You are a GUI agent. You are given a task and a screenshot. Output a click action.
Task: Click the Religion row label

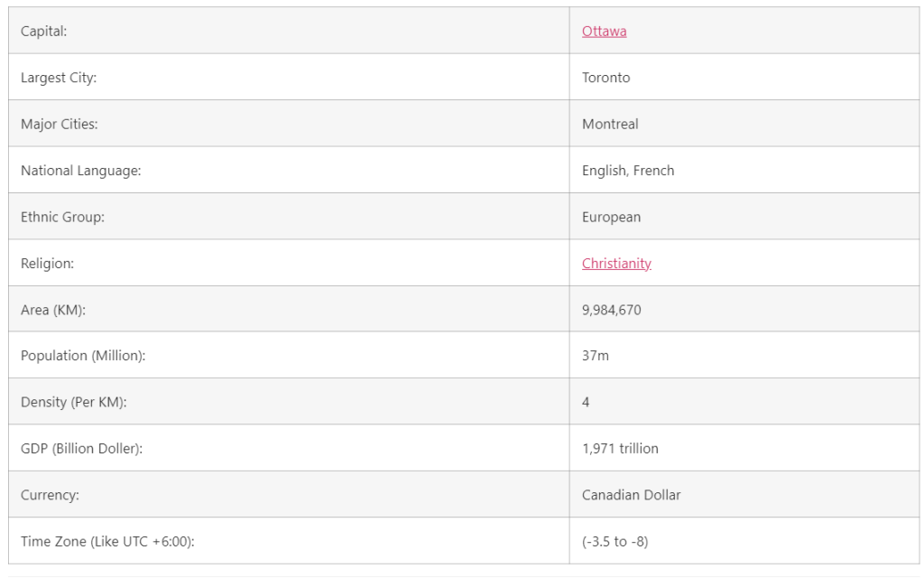point(48,264)
